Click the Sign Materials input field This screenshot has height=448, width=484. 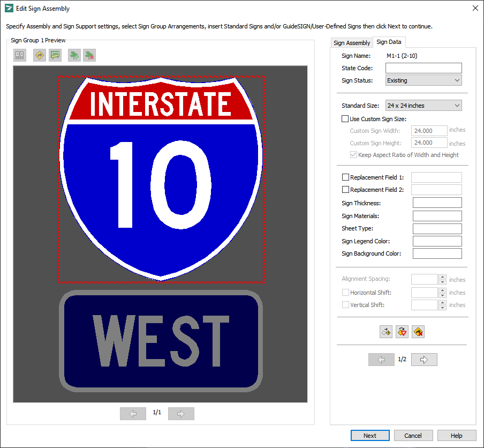[x=437, y=216]
